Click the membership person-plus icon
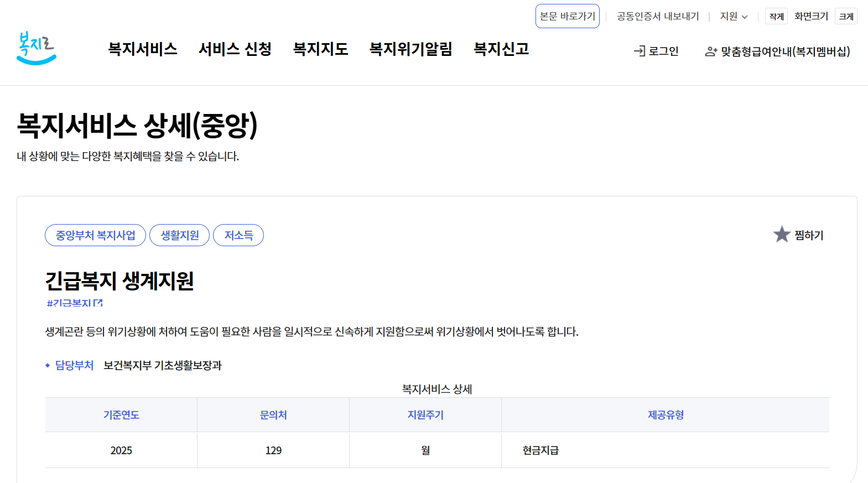The height and width of the screenshot is (483, 868). point(711,51)
